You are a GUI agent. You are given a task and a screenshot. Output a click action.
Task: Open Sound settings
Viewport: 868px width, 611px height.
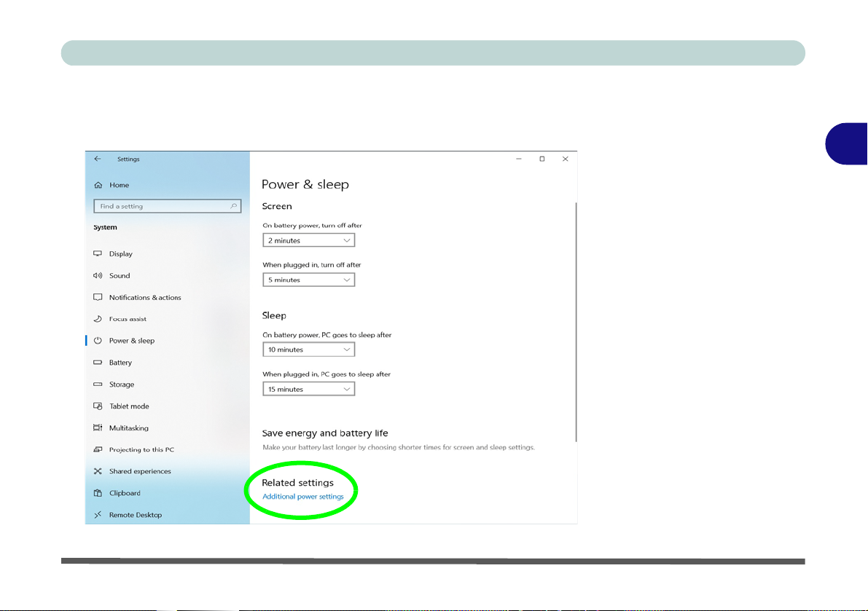(120, 275)
